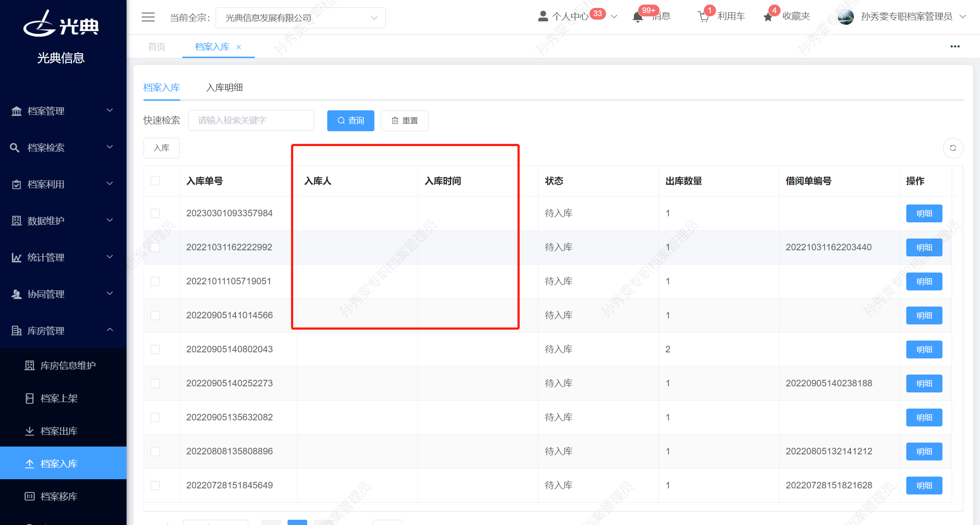This screenshot has height=525, width=980.
Task: Expand the user account dropdown arrow
Action: (963, 17)
